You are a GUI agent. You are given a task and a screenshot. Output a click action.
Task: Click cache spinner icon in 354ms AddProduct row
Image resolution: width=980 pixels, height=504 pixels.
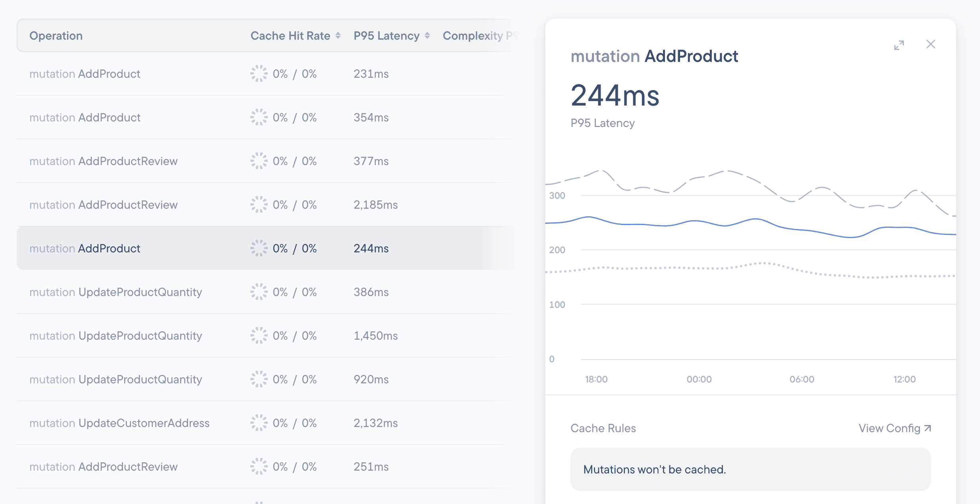(259, 117)
